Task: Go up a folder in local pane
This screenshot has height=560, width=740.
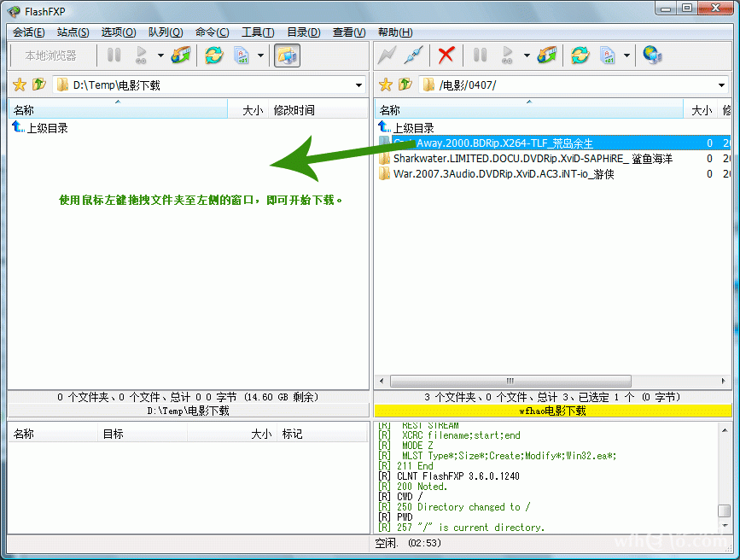Action: (x=38, y=85)
